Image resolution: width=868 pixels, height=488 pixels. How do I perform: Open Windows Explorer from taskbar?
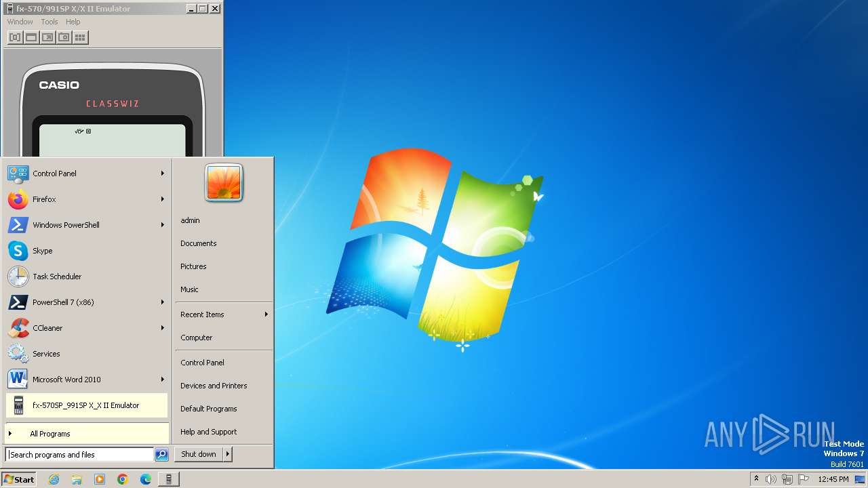pos(77,479)
